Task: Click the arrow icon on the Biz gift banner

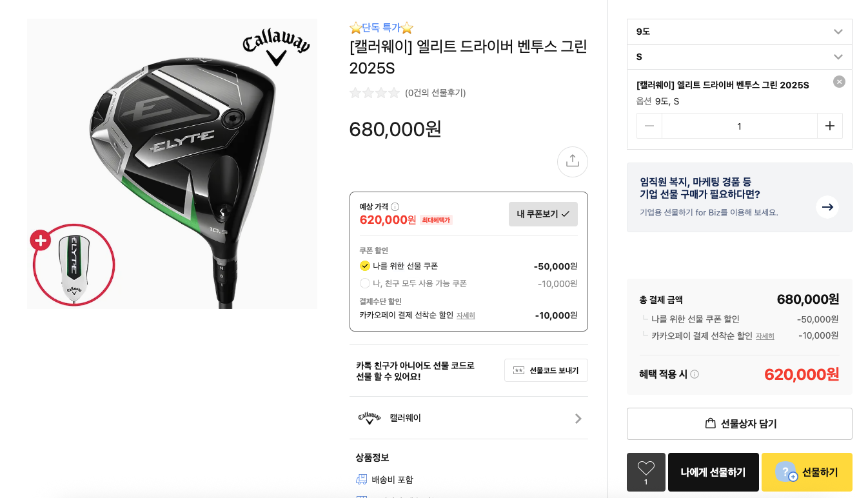Action: click(827, 207)
